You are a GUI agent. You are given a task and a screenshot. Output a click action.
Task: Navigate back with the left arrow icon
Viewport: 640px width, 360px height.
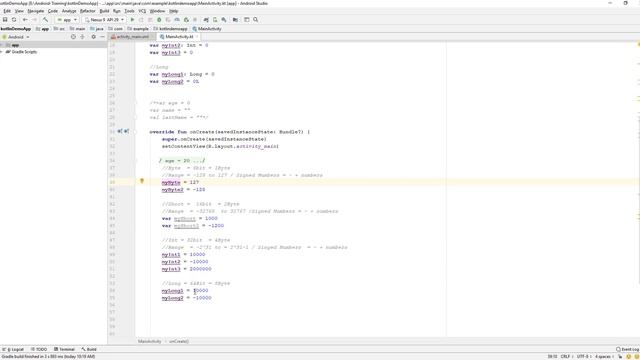[x=25, y=20]
